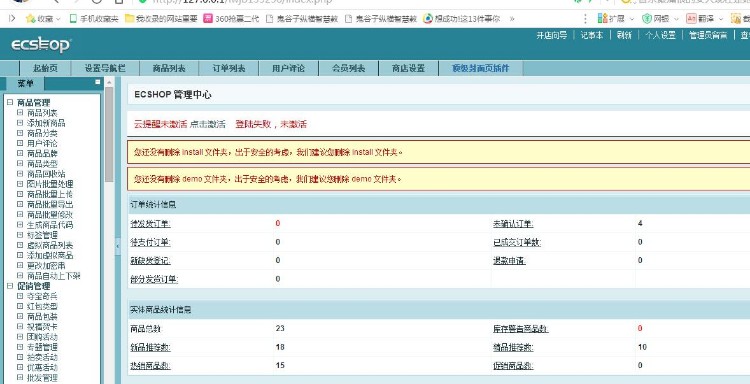Open 用户评论 in the sidebar tree
This screenshot has height=384, width=750.
click(x=42, y=143)
